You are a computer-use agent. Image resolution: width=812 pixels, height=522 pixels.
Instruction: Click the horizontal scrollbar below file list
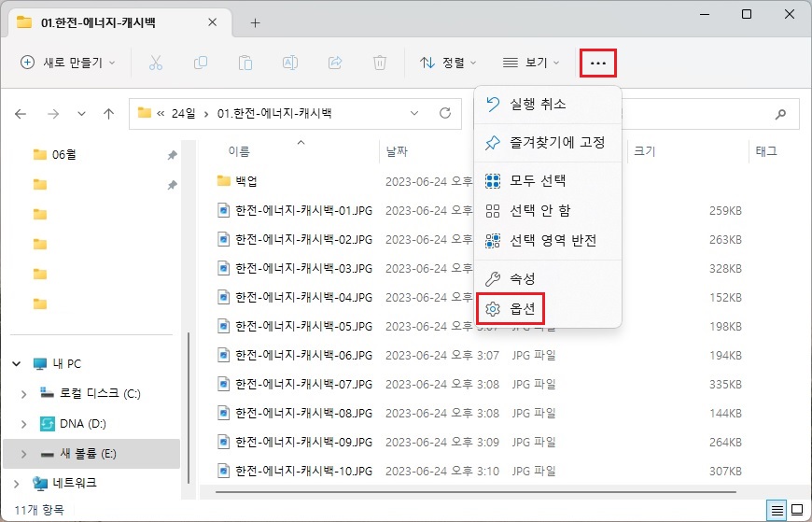475,491
